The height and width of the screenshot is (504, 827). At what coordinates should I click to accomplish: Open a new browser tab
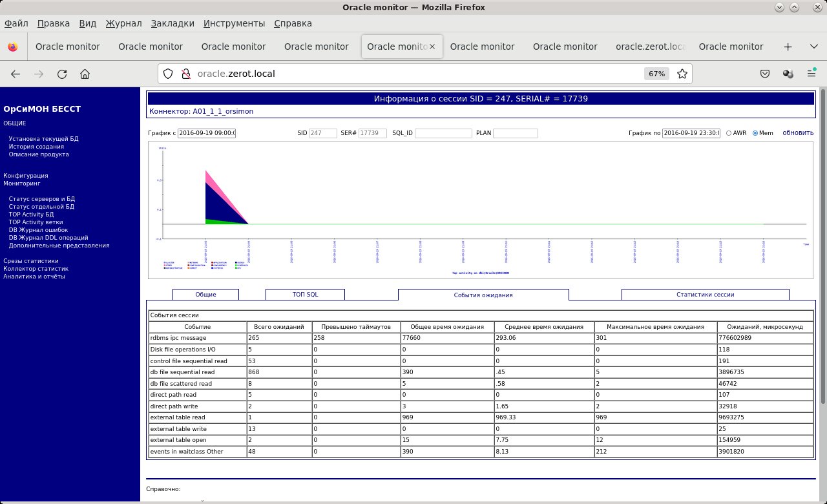coord(788,47)
